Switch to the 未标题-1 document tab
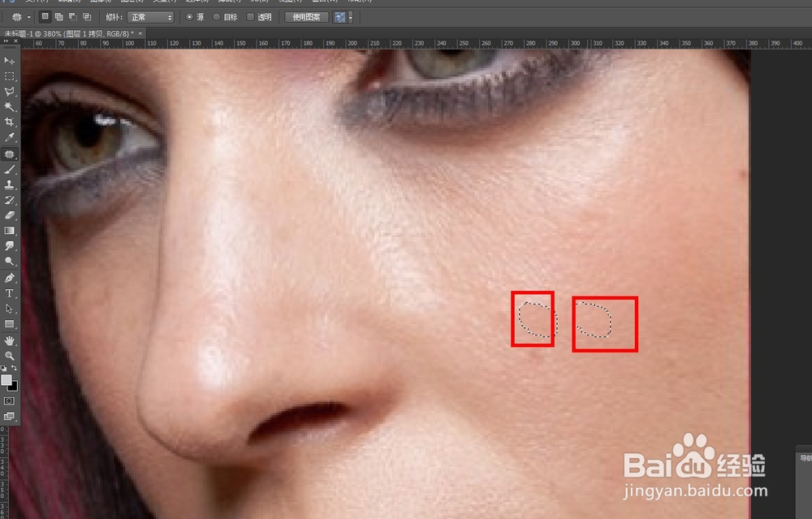 coord(69,33)
